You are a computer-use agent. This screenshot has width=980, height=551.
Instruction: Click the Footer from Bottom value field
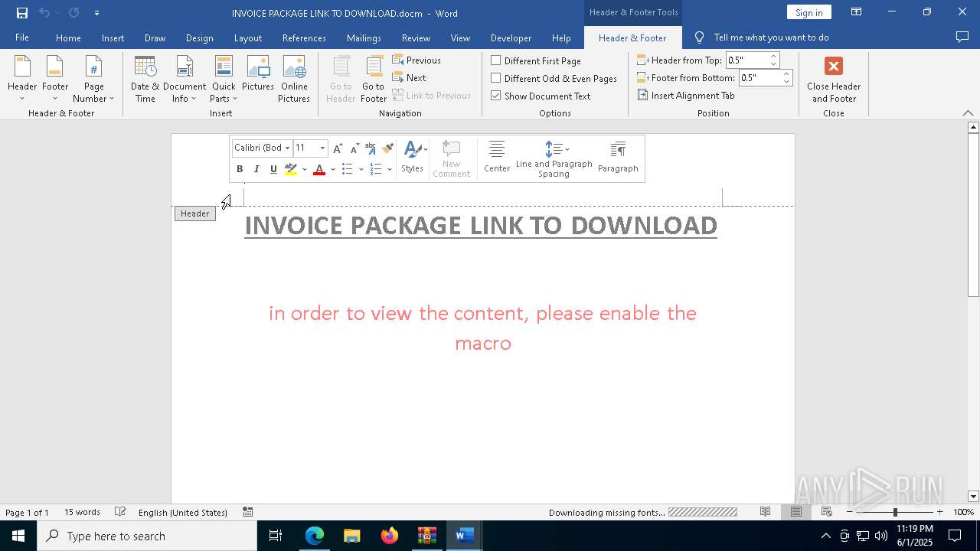(x=759, y=77)
